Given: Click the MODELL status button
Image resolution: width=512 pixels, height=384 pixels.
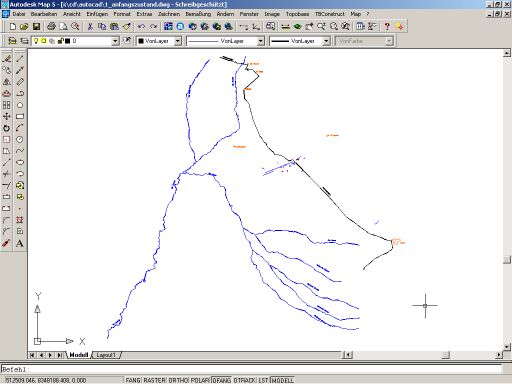Looking at the screenshot, I should coord(282,380).
